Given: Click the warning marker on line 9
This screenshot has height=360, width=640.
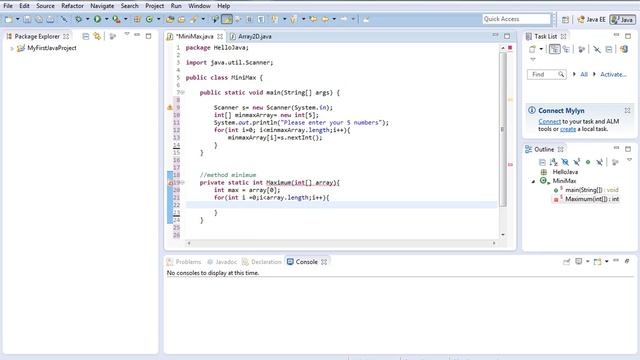Looking at the screenshot, I should point(170,107).
